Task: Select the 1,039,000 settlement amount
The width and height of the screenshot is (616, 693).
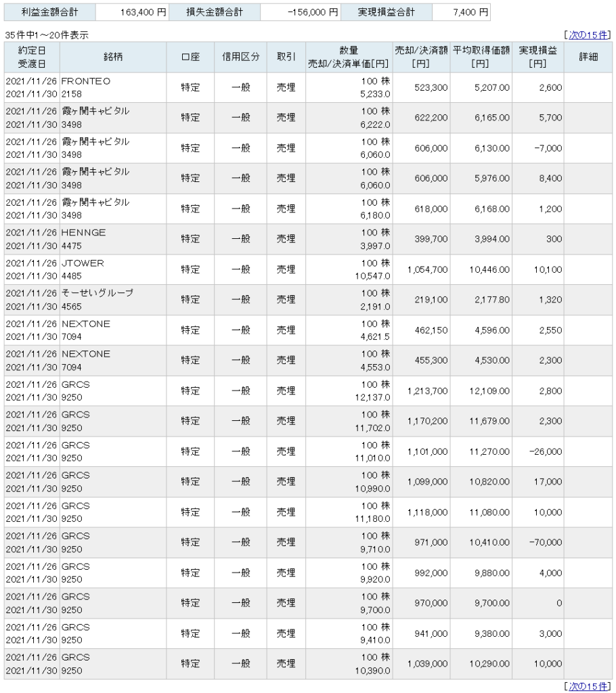Action: pos(428,664)
